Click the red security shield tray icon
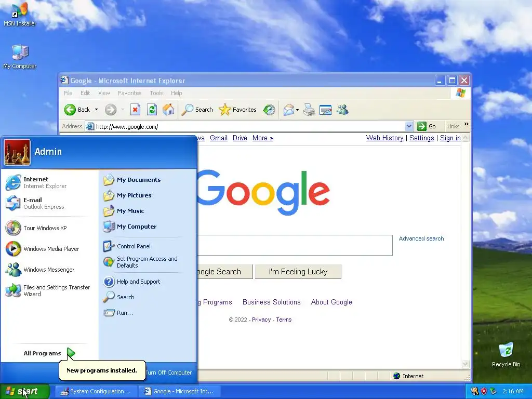This screenshot has height=399, width=532. [484, 391]
